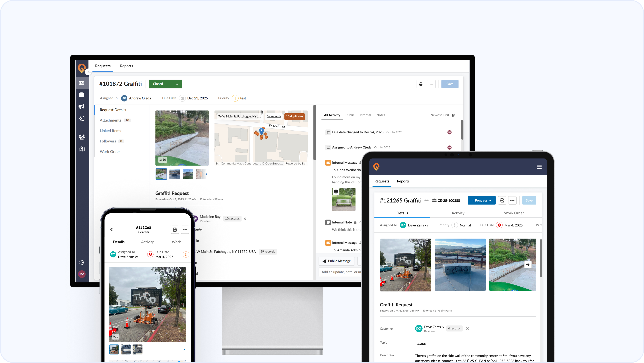Select second photo thumbnail under main image

pos(174,174)
